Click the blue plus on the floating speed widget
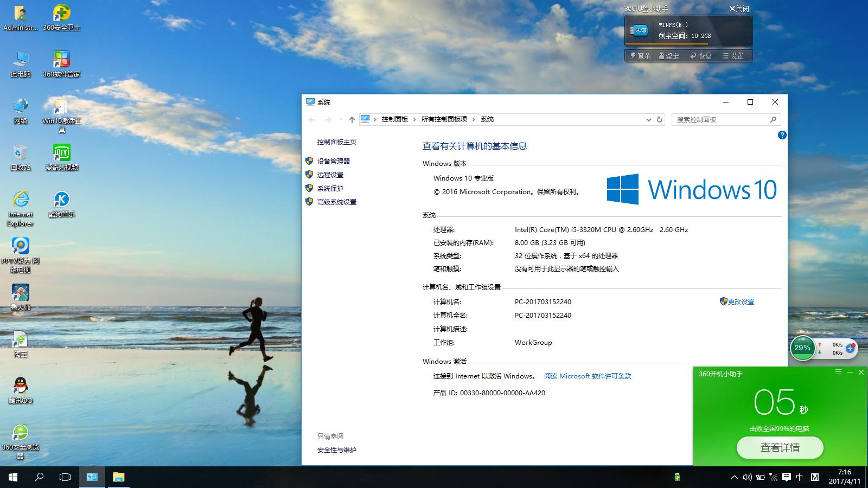The height and width of the screenshot is (488, 868). (x=850, y=349)
